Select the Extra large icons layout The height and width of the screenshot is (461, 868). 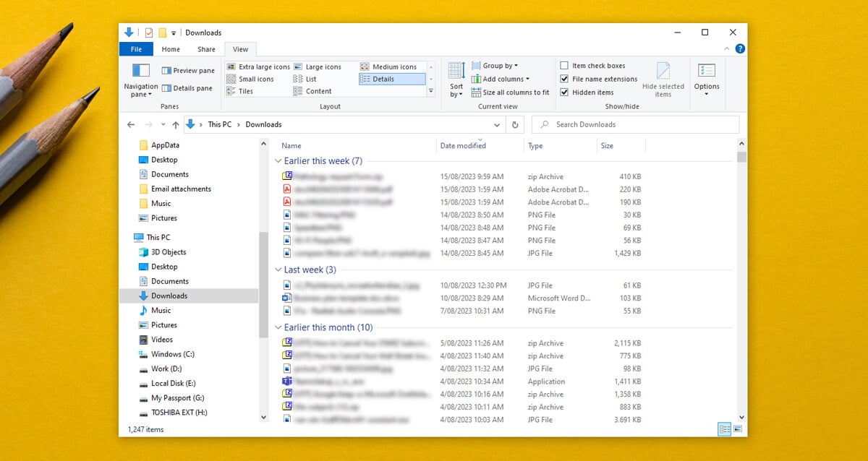tap(263, 66)
